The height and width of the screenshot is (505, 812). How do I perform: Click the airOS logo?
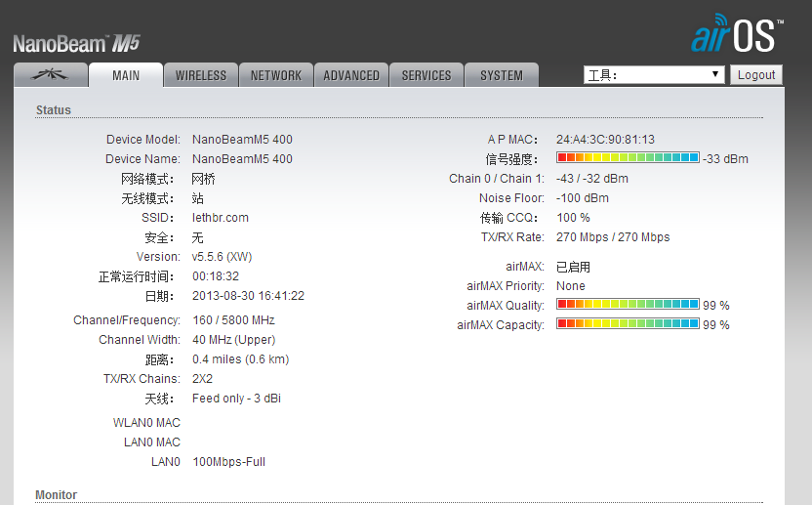[x=737, y=34]
